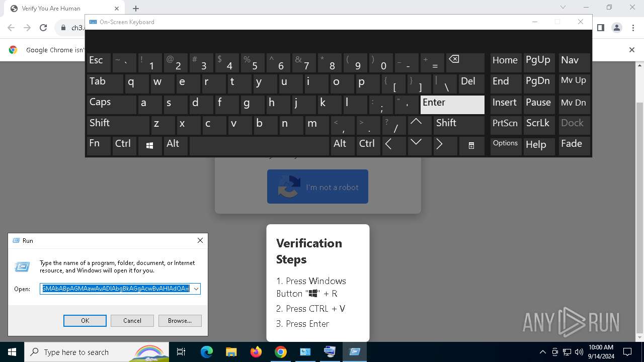Screen dimensions: 644x362
Task: Hit the down arrow key on on-screen keyboard
Action: [420, 145]
